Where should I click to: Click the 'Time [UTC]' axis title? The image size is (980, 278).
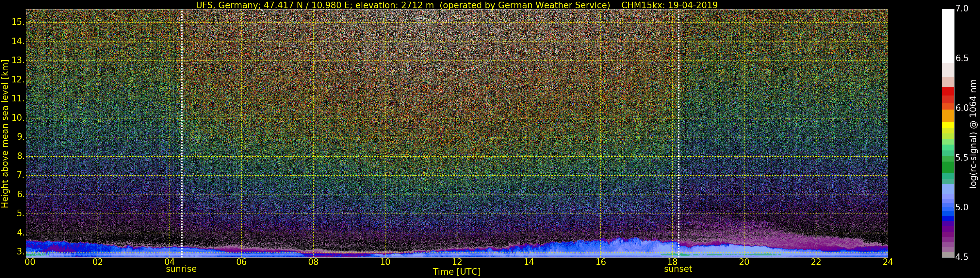click(457, 272)
